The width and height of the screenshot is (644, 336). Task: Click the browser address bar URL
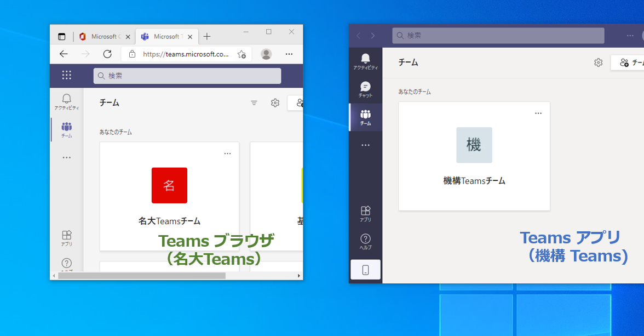pyautogui.click(x=185, y=54)
